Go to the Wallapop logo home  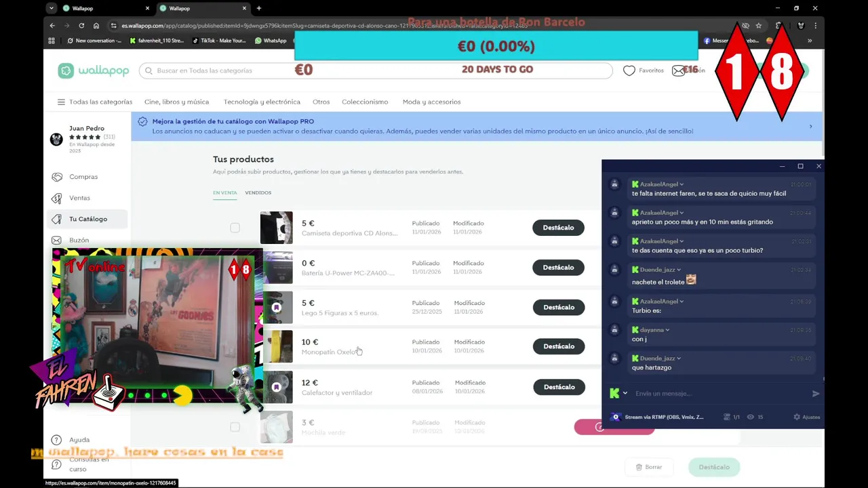[x=94, y=70]
